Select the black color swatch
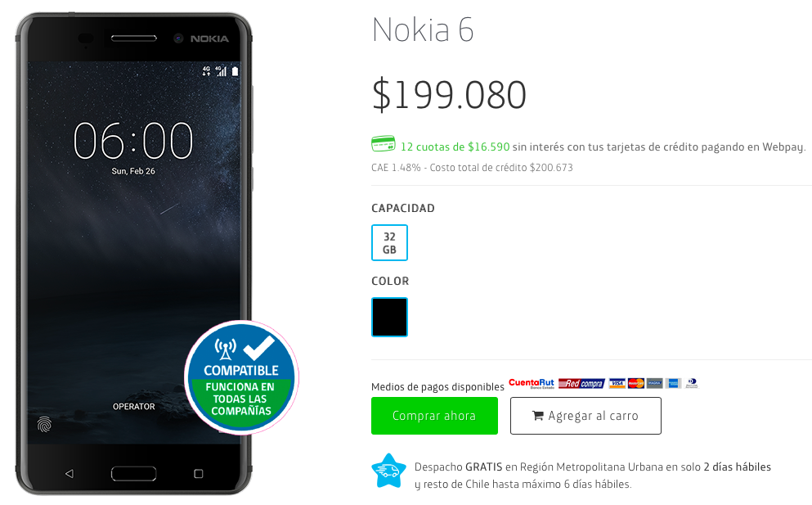812x505 pixels. (x=389, y=317)
